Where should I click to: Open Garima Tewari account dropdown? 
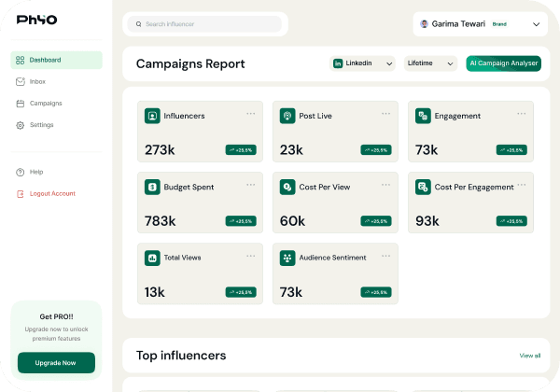point(480,23)
